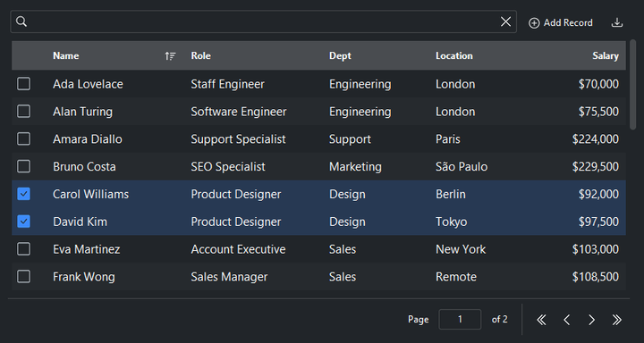Click the $108,500 salary cell
Screen dimensions: 644x343
tap(596, 277)
